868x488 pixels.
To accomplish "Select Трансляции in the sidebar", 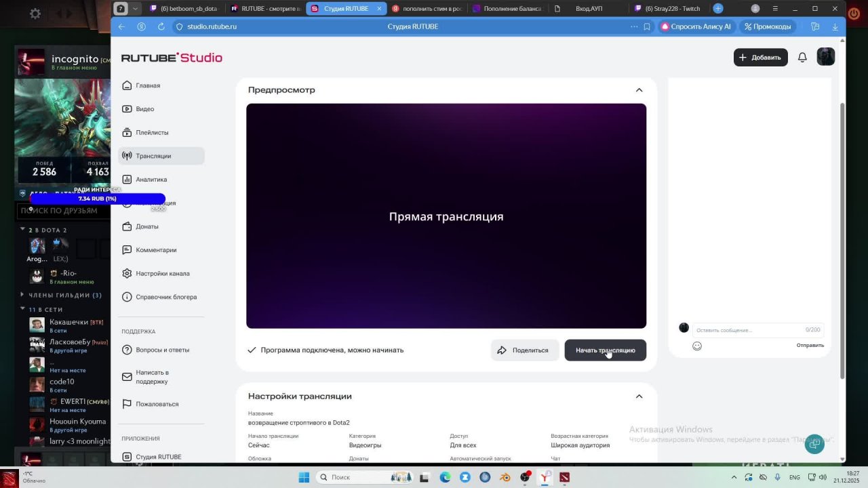I will pos(161,156).
